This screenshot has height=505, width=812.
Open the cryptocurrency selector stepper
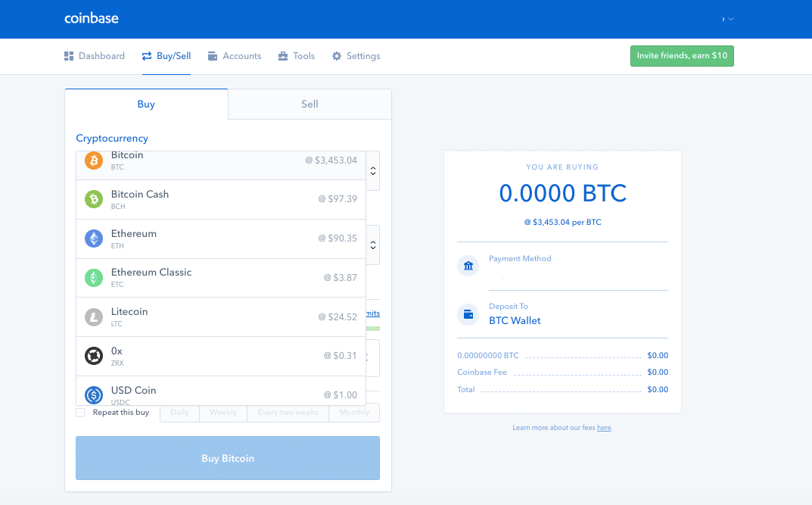coord(372,170)
